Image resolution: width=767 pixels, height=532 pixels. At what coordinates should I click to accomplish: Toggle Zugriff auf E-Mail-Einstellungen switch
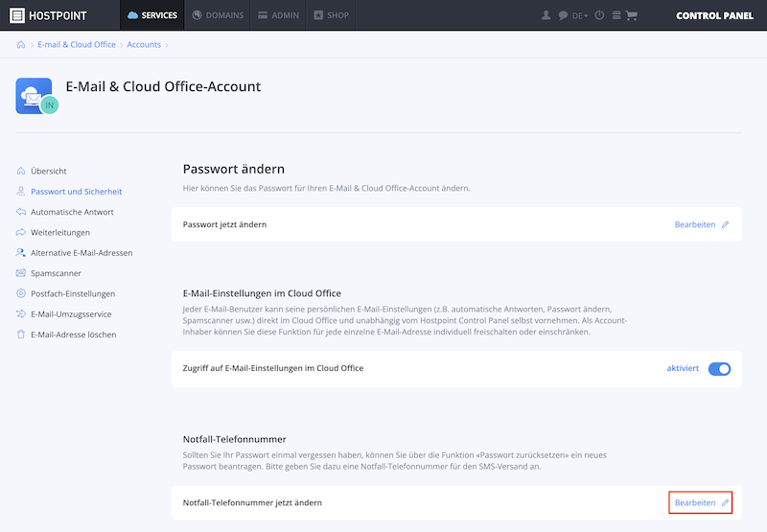(x=719, y=369)
